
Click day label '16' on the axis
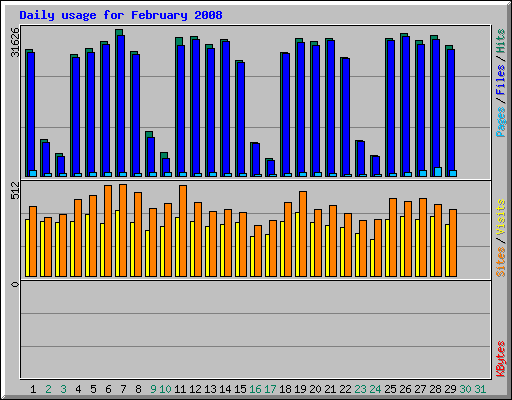click(x=255, y=389)
